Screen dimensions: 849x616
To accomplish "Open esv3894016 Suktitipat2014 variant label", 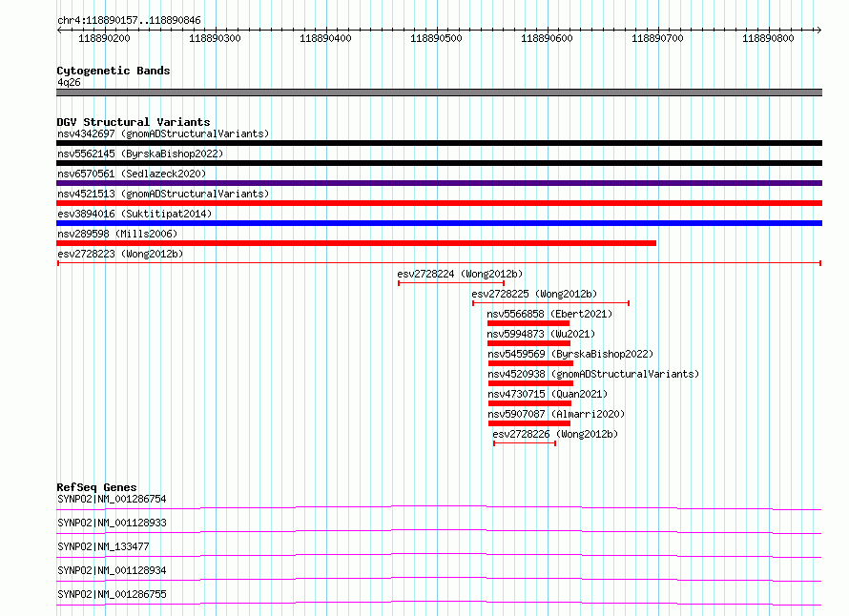I will click(x=135, y=214).
